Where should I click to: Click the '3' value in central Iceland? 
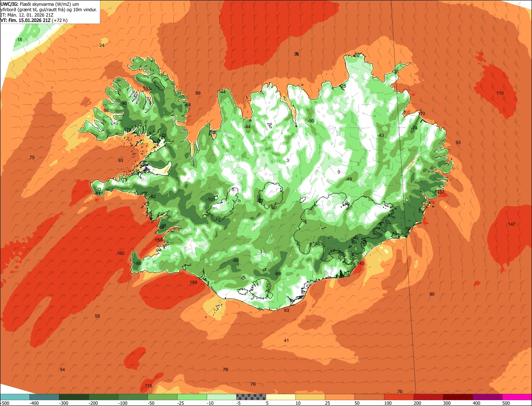click(x=288, y=160)
